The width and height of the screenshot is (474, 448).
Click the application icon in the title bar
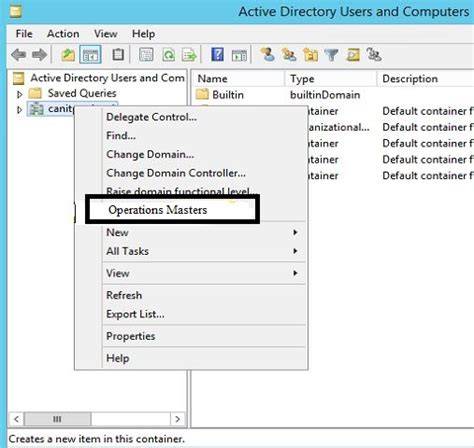(15, 11)
